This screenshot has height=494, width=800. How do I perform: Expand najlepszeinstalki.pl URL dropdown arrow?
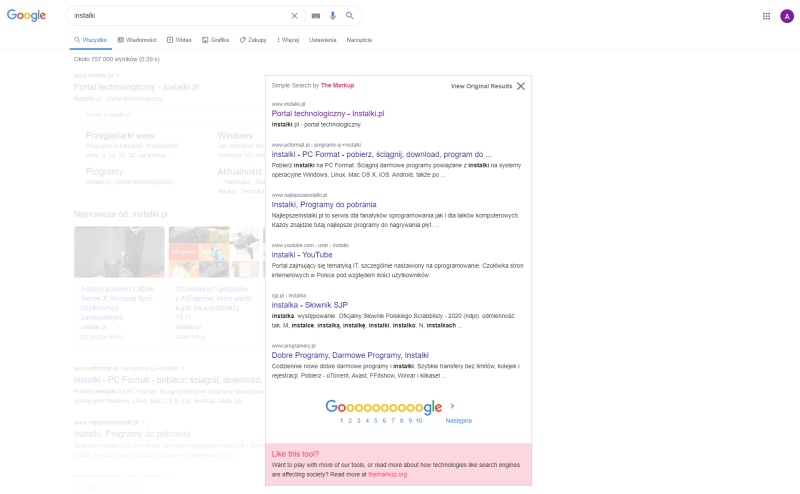[x=143, y=422]
